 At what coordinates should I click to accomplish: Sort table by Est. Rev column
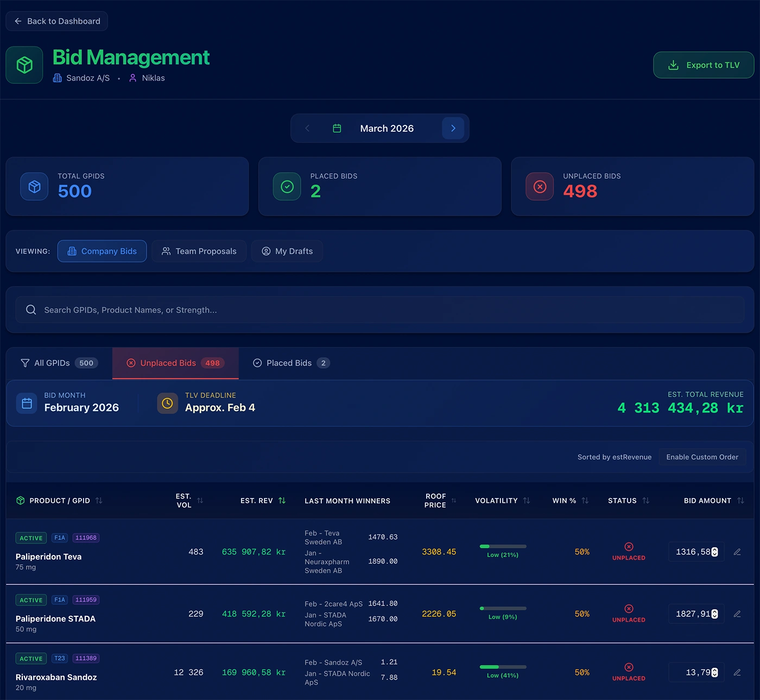(282, 501)
